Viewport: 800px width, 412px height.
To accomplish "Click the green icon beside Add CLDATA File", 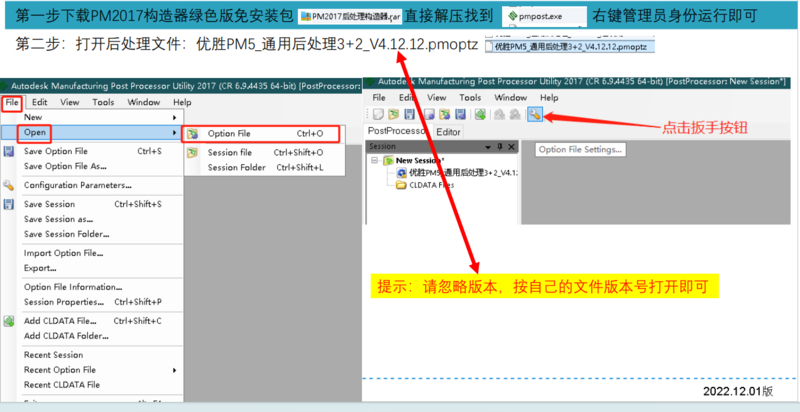I will point(9,321).
